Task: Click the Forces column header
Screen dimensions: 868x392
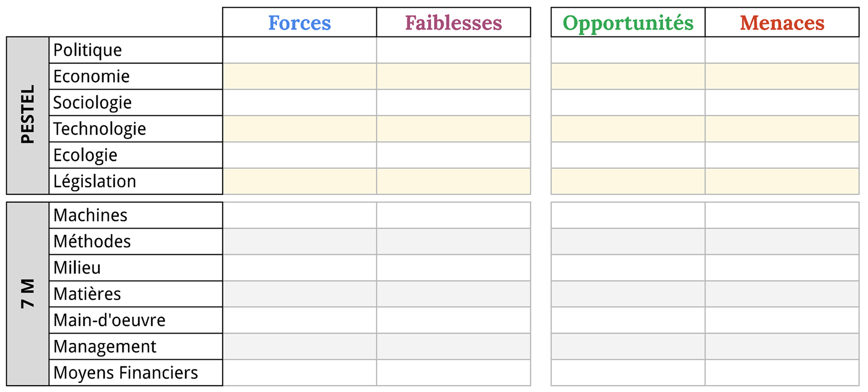Action: tap(299, 23)
